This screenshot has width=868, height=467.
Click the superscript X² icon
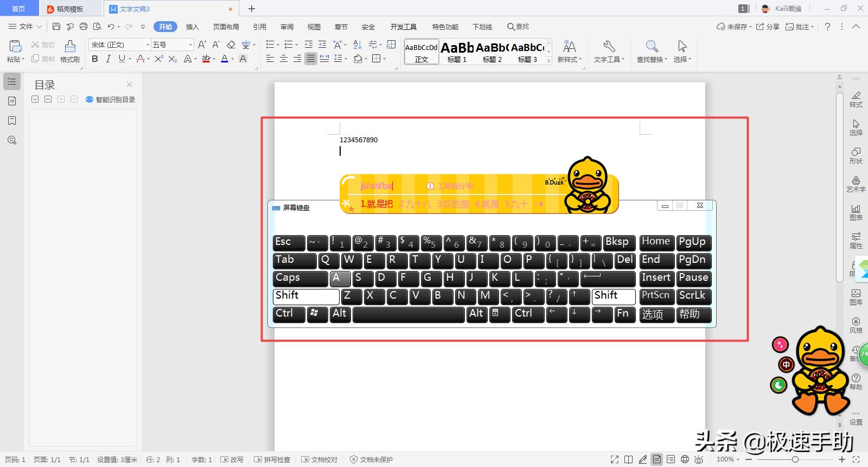pos(158,59)
